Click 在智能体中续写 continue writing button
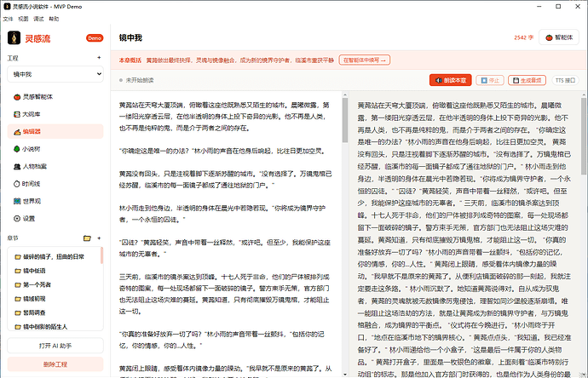Image resolution: width=588 pixels, height=378 pixels. tap(365, 60)
